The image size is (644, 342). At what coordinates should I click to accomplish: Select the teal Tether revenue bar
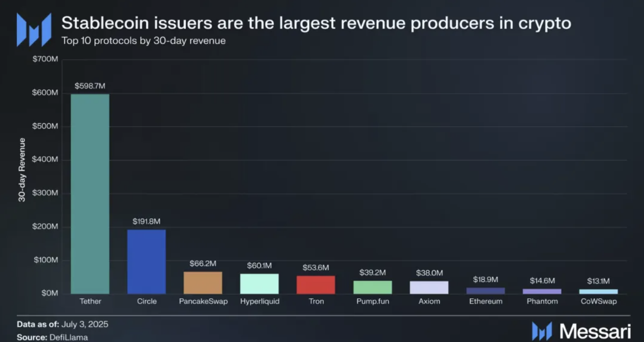click(90, 194)
